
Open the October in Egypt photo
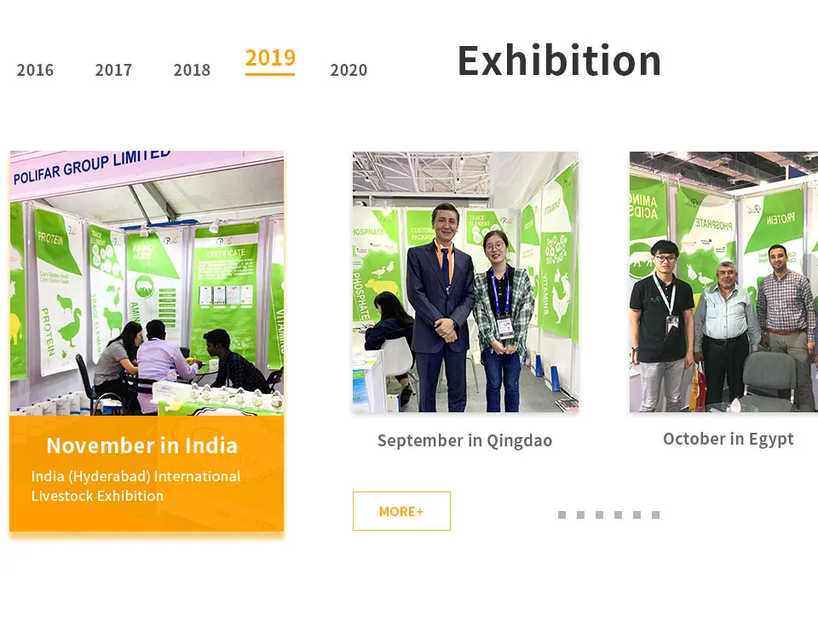pos(723,282)
